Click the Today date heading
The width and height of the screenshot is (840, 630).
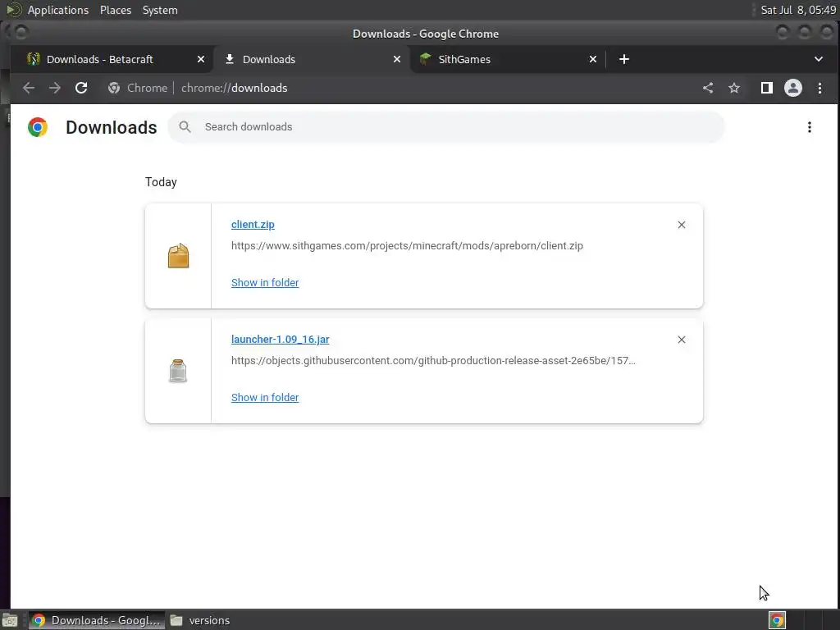coord(161,182)
